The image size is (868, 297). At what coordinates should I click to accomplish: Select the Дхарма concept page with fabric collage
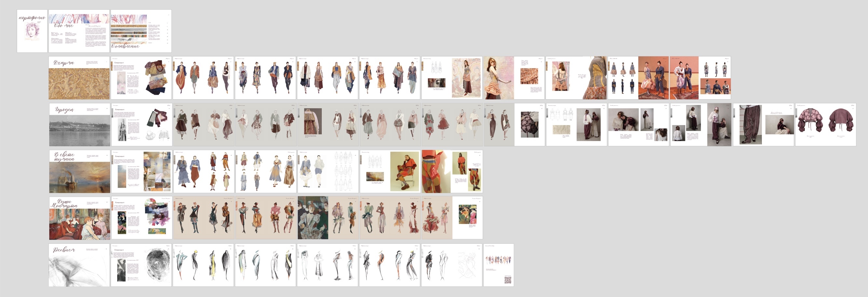click(x=141, y=78)
